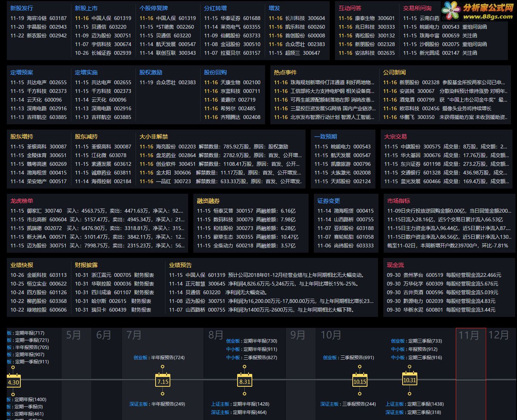Open the 大小非解禁 section header
Screen dimensions: 517x420
154,136
